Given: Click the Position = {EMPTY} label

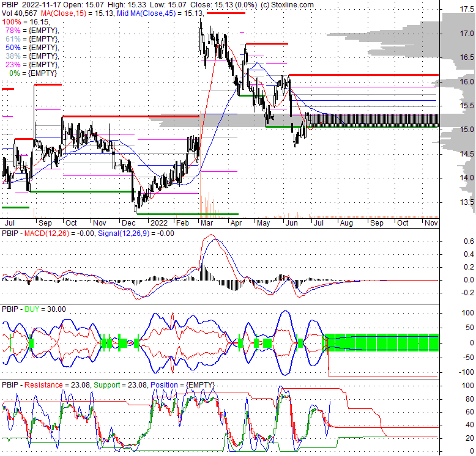Looking at the screenshot, I should click(x=182, y=385).
